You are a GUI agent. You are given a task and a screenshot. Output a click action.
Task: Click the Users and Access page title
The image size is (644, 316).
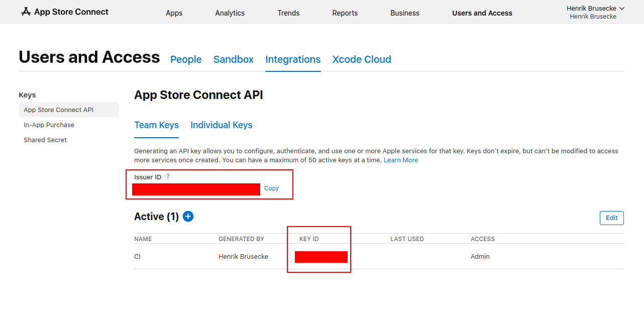click(89, 57)
